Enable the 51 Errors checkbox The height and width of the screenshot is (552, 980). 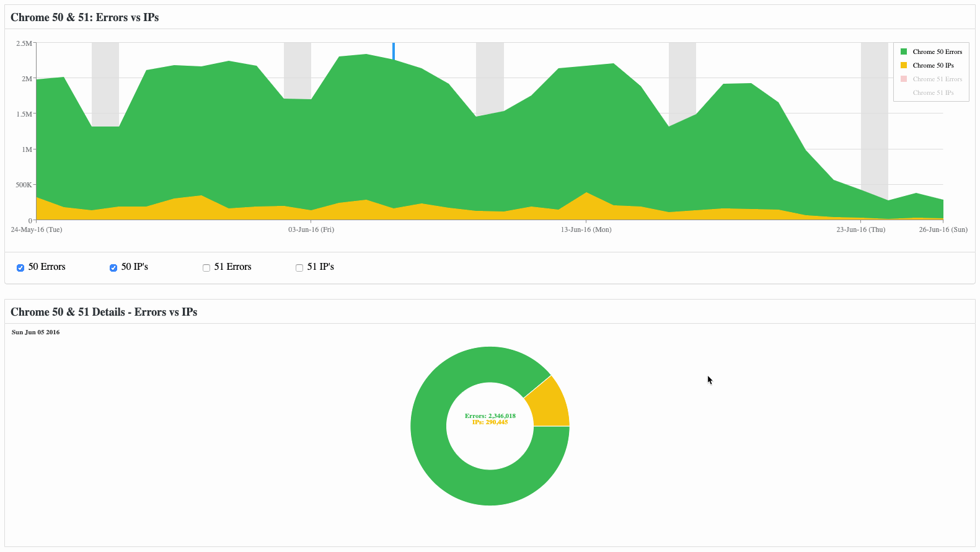pyautogui.click(x=206, y=268)
